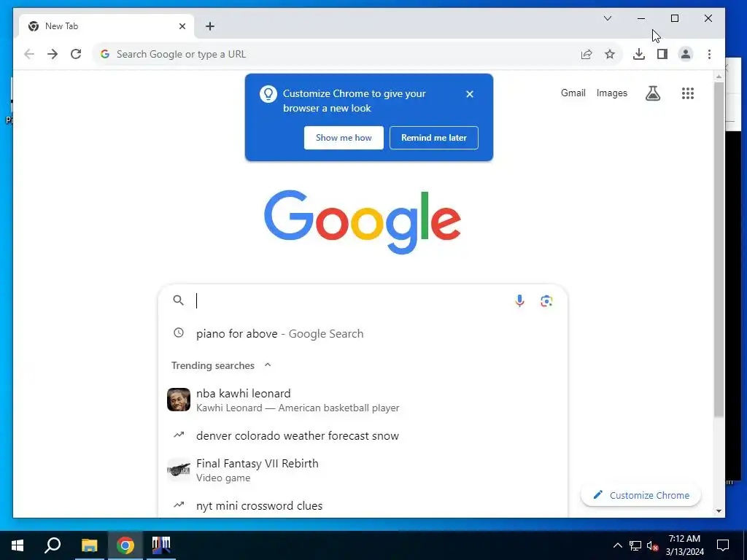Open a new tab with plus button
The height and width of the screenshot is (560, 747).
pyautogui.click(x=210, y=26)
